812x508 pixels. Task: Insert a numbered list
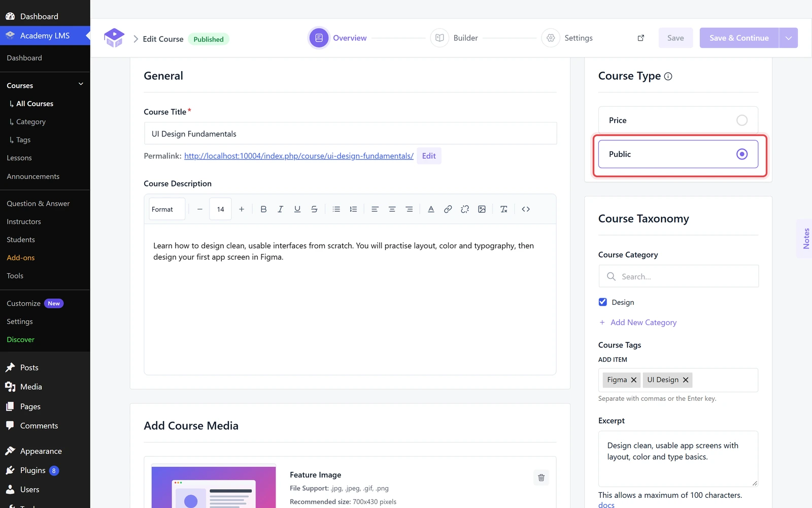coord(353,209)
